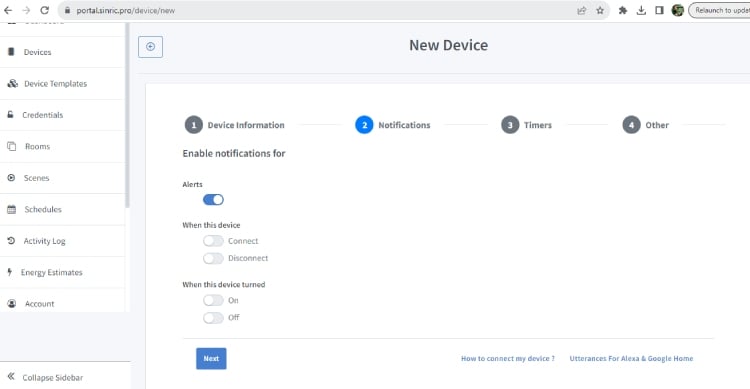Select step 2 Notifications
Image resolution: width=750 pixels, height=389 pixels.
point(393,125)
